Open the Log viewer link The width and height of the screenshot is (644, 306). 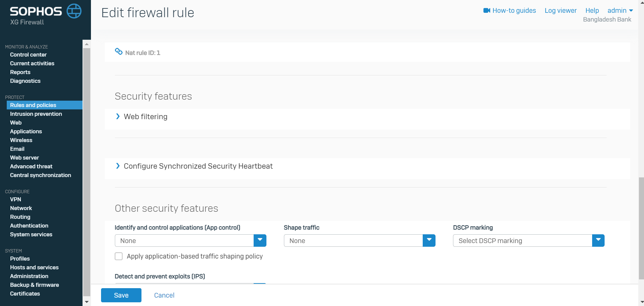coord(560,10)
